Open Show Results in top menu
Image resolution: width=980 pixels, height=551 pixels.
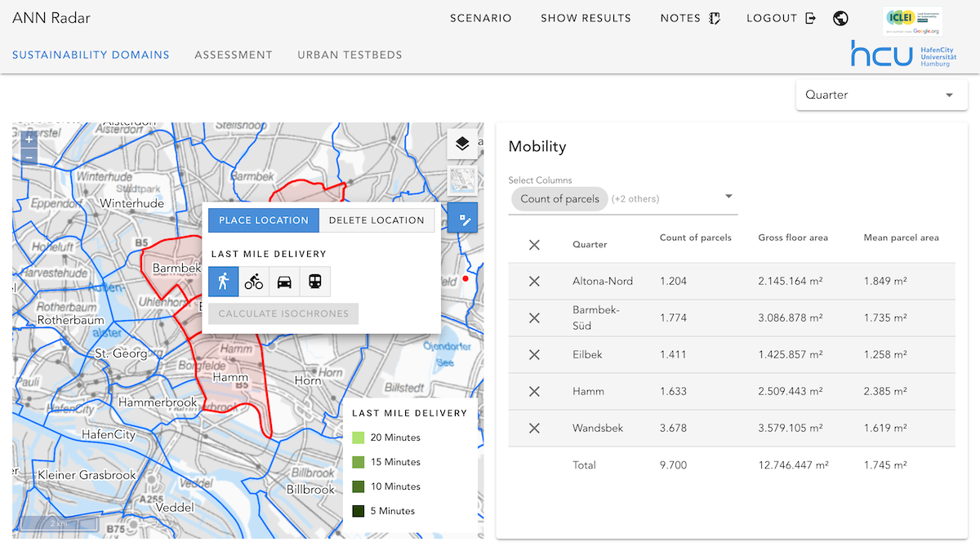click(x=586, y=18)
